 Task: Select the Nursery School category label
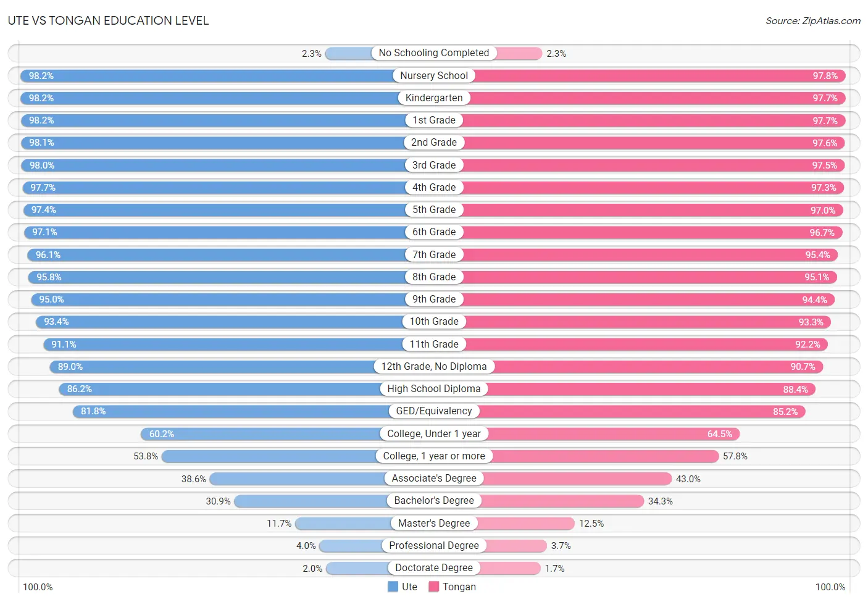click(434, 75)
